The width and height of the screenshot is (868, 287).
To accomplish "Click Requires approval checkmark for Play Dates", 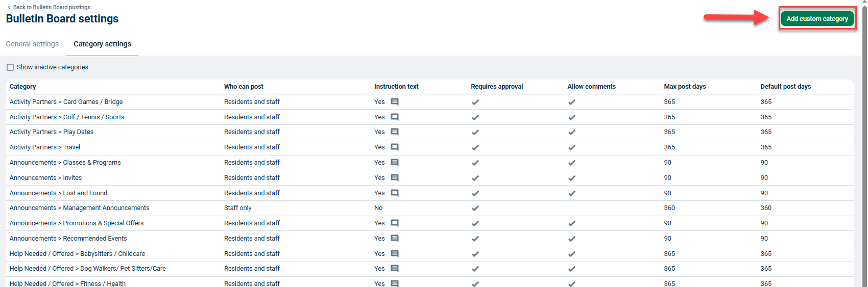I will click(475, 132).
